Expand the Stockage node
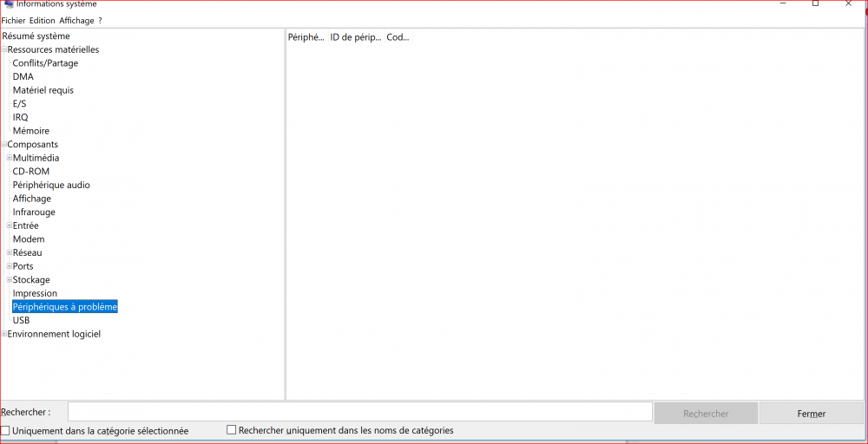 click(x=10, y=280)
